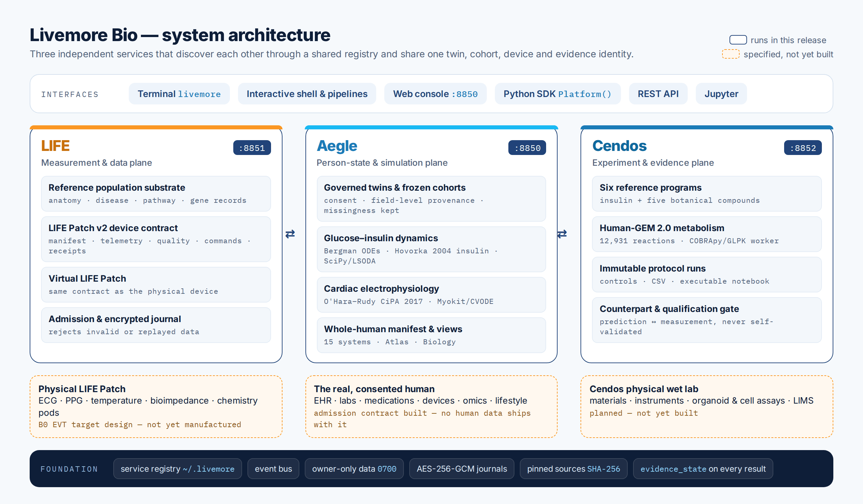Select the REST API chip
The width and height of the screenshot is (863, 504).
pos(658,94)
